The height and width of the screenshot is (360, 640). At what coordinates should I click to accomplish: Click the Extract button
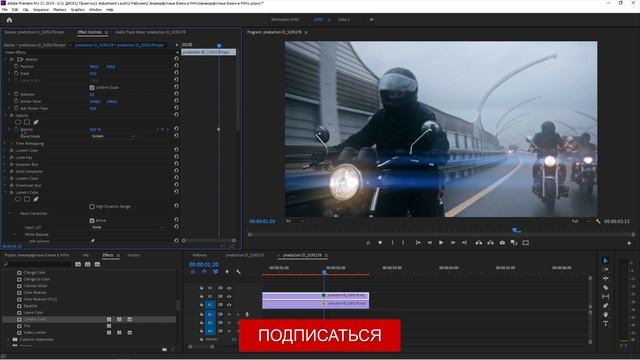(490, 242)
